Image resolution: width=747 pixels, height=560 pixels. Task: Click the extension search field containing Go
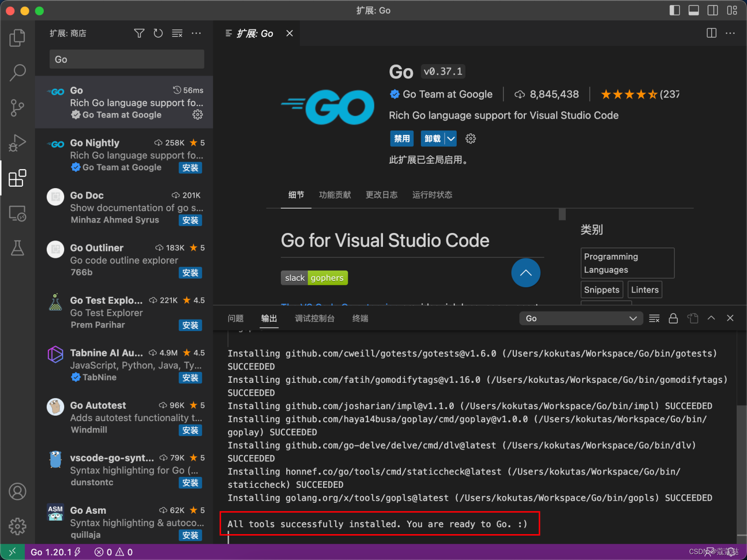(127, 59)
